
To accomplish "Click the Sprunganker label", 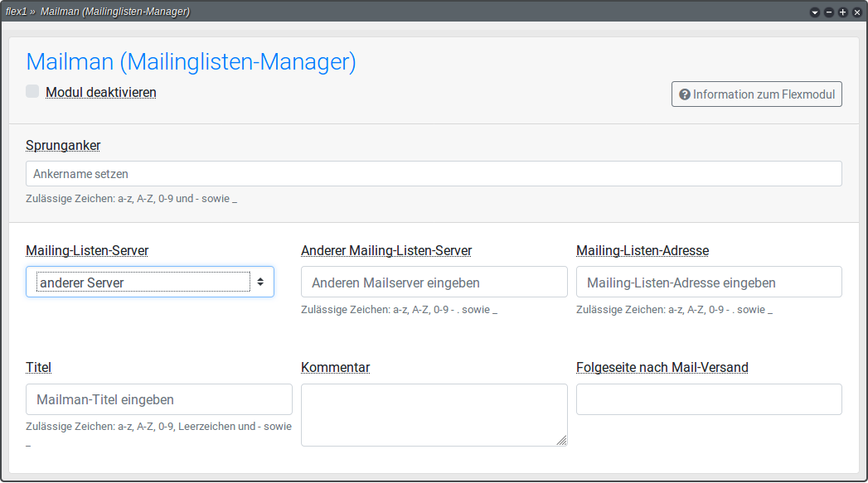I will click(63, 145).
